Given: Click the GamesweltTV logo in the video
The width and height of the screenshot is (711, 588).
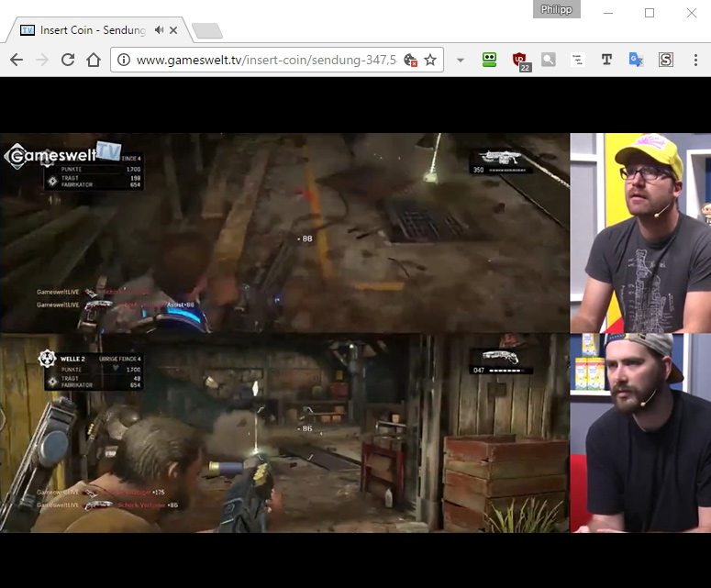Looking at the screenshot, I should point(62,154).
